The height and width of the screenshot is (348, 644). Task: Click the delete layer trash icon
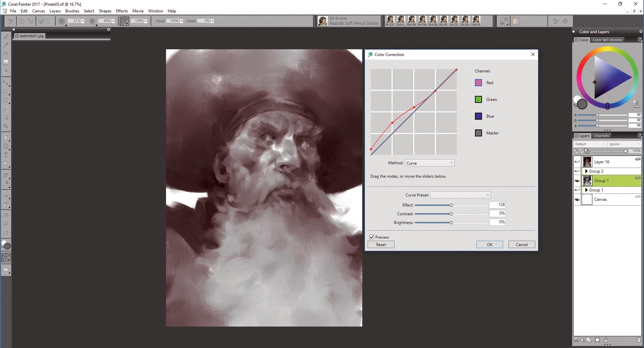(639, 340)
